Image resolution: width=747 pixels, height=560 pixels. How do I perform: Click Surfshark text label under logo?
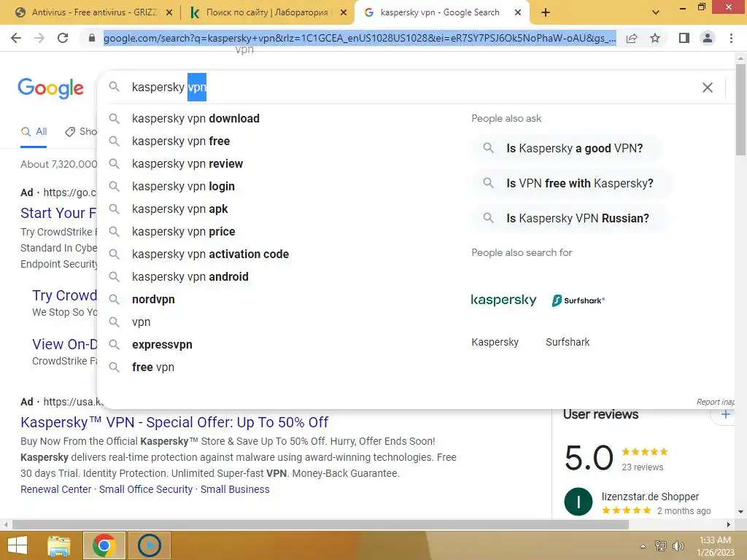568,343
